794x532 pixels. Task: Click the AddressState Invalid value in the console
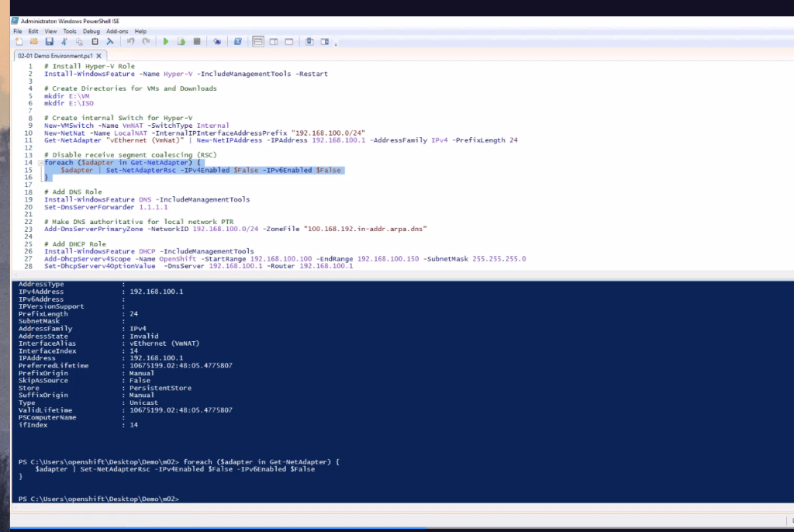pyautogui.click(x=143, y=337)
